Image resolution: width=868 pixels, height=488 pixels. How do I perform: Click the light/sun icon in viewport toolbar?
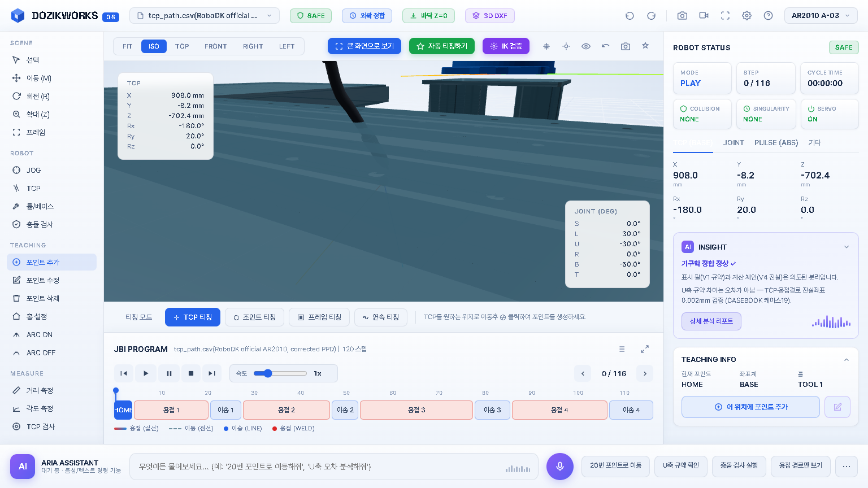click(566, 46)
